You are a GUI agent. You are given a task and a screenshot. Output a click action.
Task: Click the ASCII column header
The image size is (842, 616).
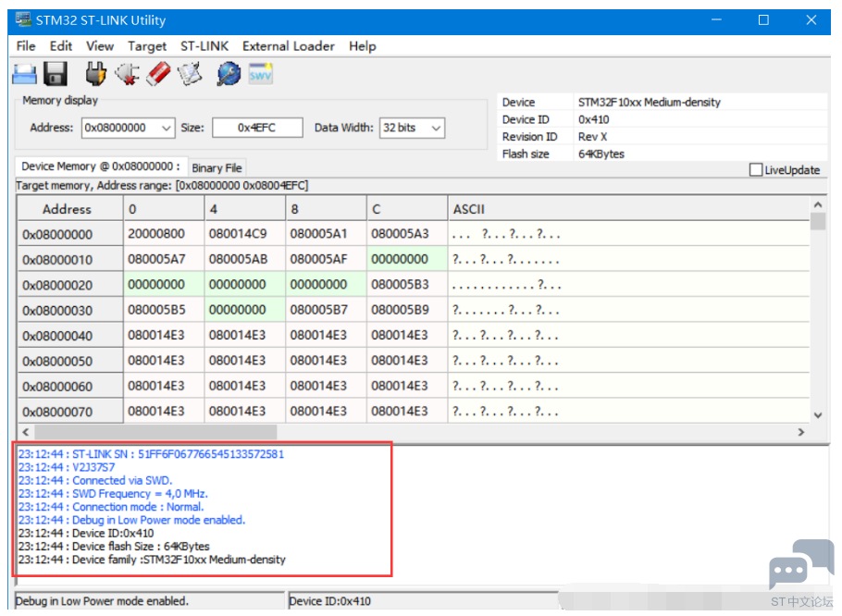coord(628,209)
